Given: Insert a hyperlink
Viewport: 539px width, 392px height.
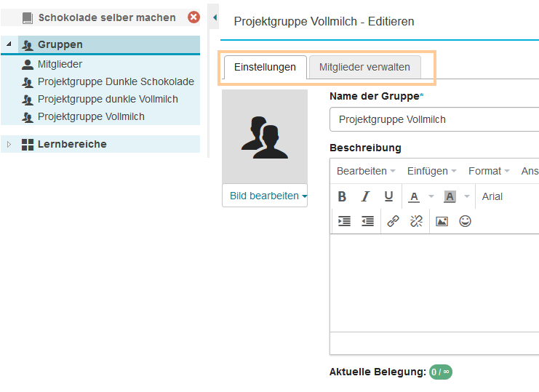Looking at the screenshot, I should click(393, 221).
